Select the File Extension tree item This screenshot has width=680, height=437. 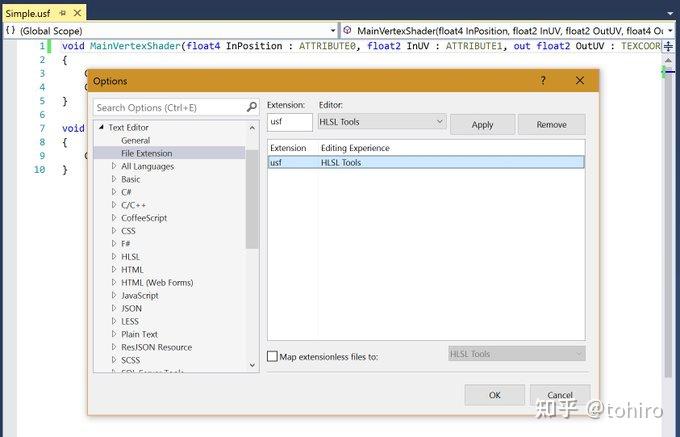[147, 153]
